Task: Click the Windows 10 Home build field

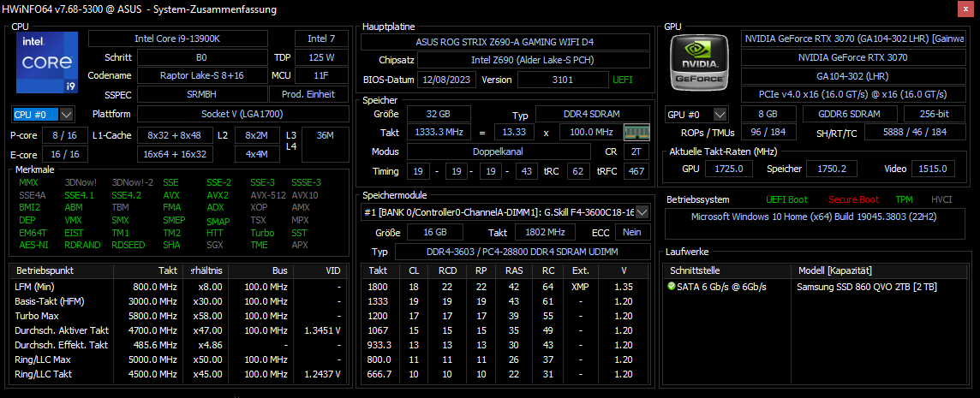Action: [815, 223]
